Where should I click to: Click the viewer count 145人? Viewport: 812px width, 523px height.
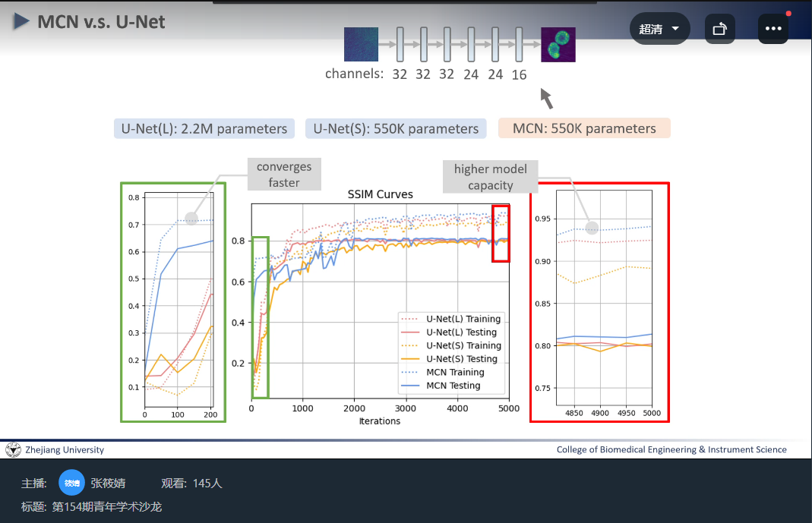(207, 483)
